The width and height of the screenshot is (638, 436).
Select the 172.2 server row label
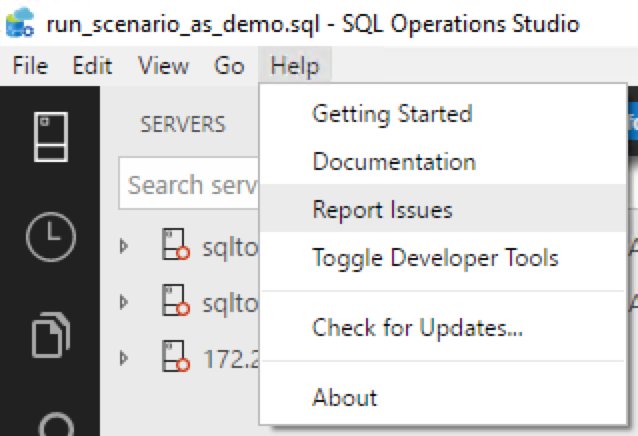(x=231, y=359)
